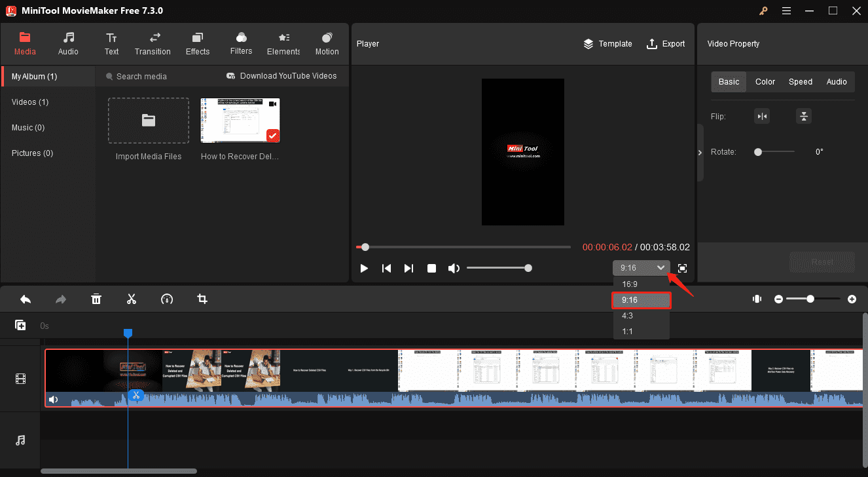Collapse the Video Property panel arrow

pyautogui.click(x=700, y=152)
